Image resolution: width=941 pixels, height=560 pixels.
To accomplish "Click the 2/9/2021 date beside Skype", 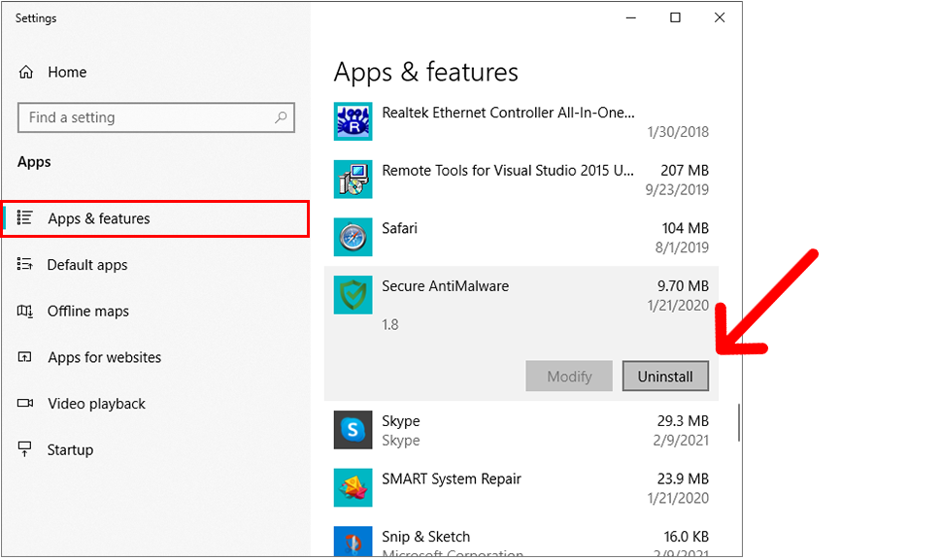I will [x=681, y=440].
